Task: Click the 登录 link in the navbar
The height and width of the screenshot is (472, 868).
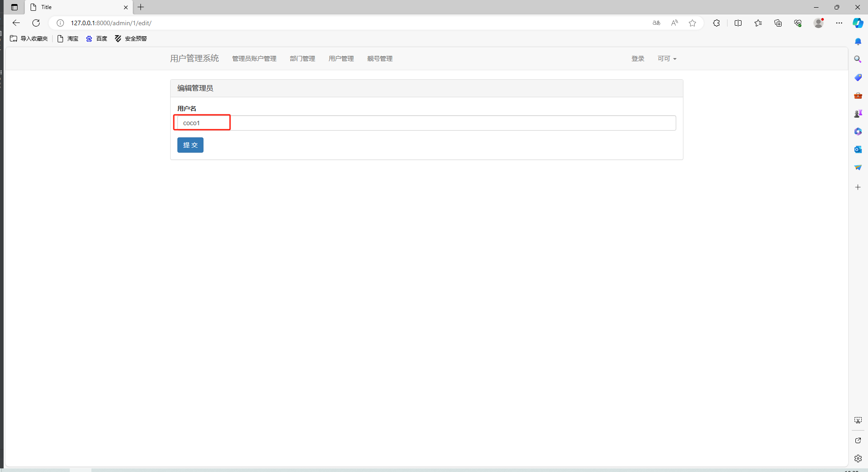Action: pyautogui.click(x=638, y=59)
